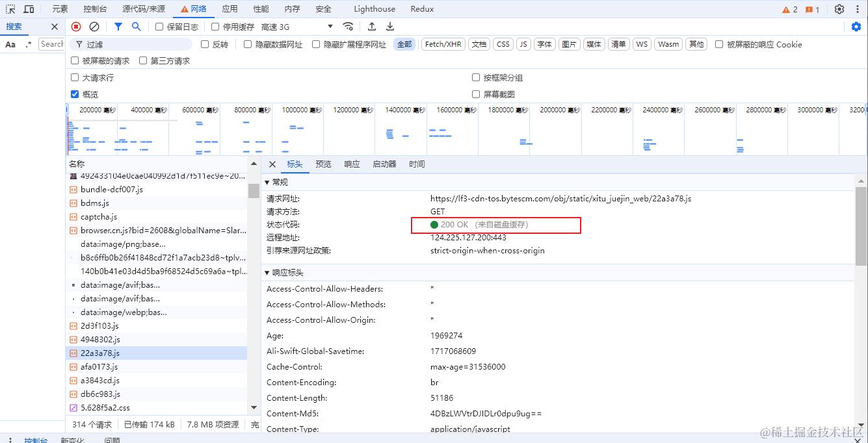Viewport: 868px width, 443px height.
Task: Check 隐藏扩展程序网址 checkbox
Action: 316,44
